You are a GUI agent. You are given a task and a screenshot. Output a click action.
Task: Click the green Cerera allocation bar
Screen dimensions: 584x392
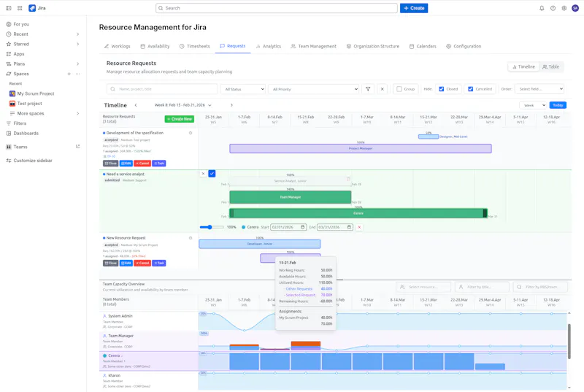[x=358, y=213]
